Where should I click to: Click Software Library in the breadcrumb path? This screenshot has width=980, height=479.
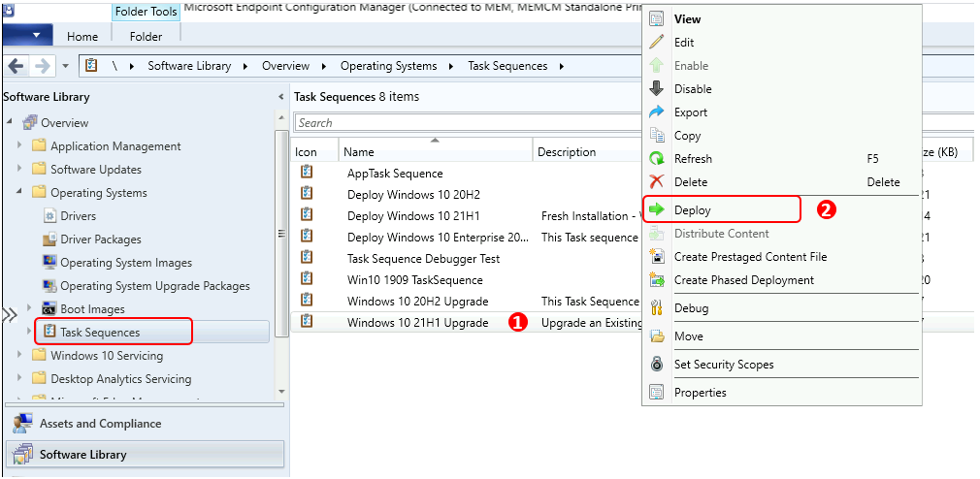click(189, 66)
